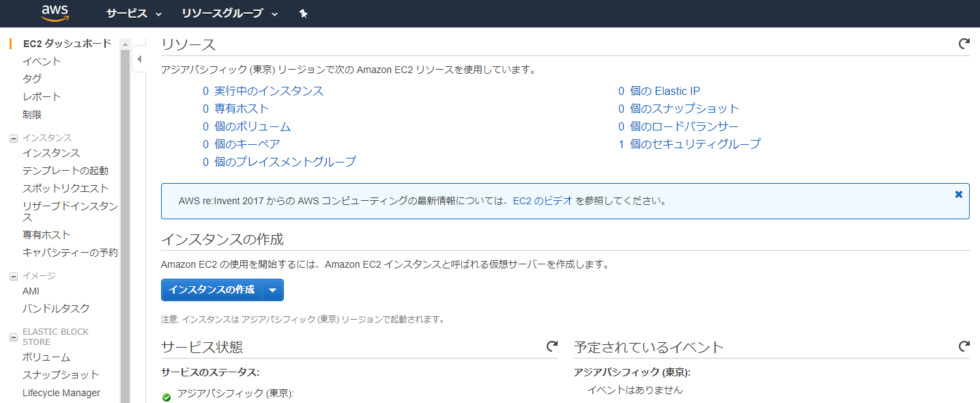Open 専有ホスト resource link in リソース
The width and height of the screenshot is (980, 403).
click(242, 109)
